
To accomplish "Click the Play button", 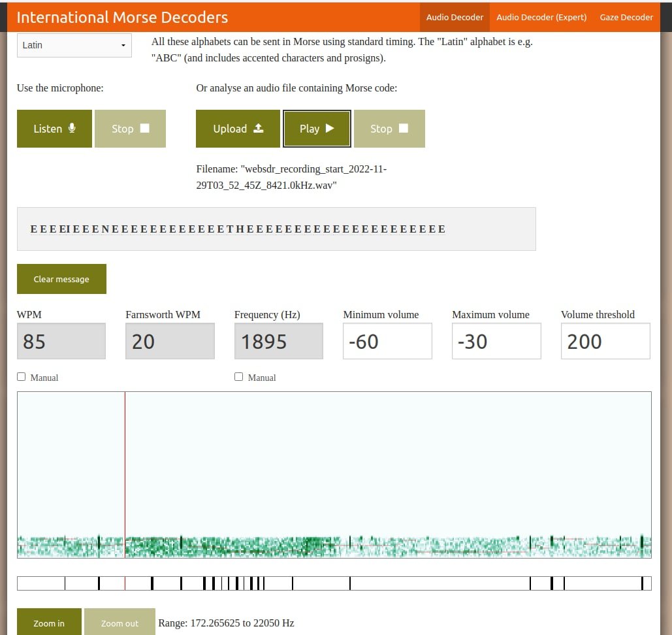I will (317, 129).
